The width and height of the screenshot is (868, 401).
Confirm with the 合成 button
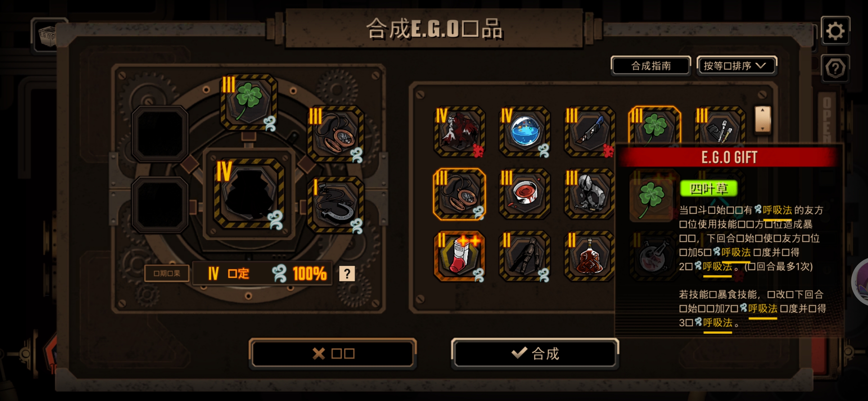[535, 353]
